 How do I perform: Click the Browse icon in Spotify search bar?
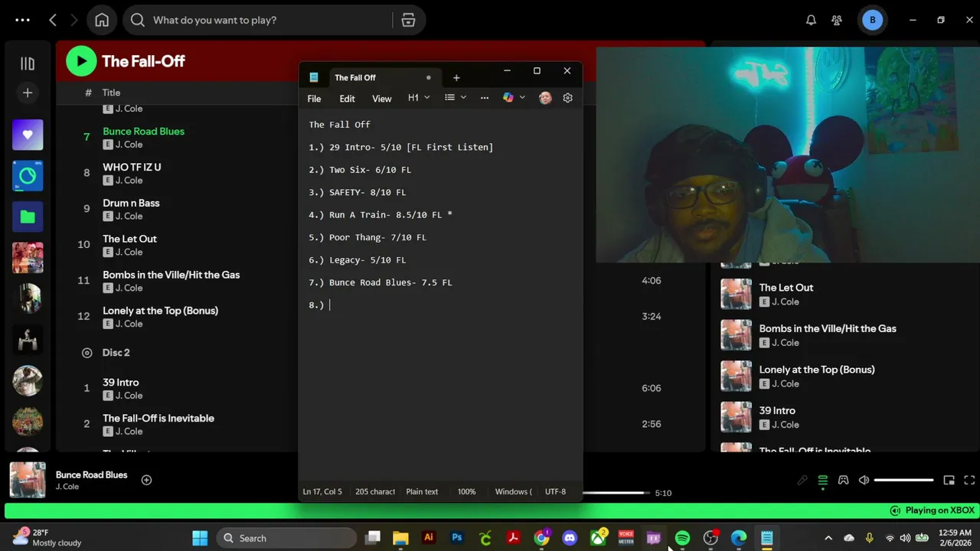click(x=408, y=20)
